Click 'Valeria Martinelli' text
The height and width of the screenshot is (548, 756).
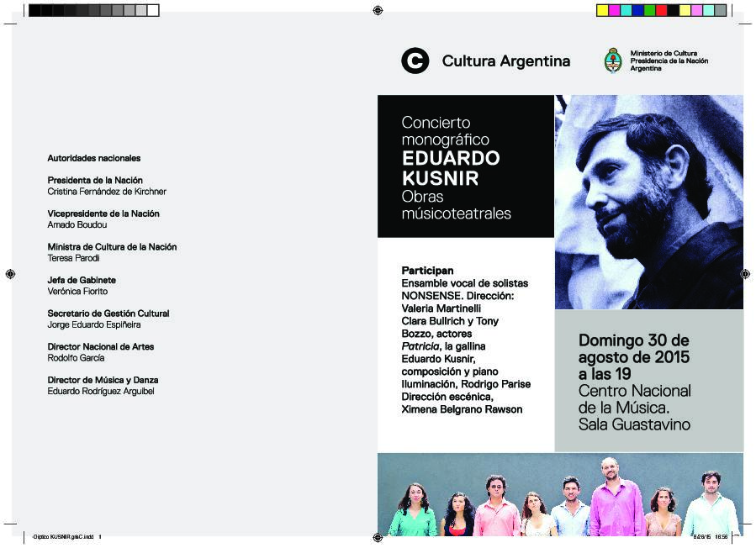pyautogui.click(x=441, y=308)
